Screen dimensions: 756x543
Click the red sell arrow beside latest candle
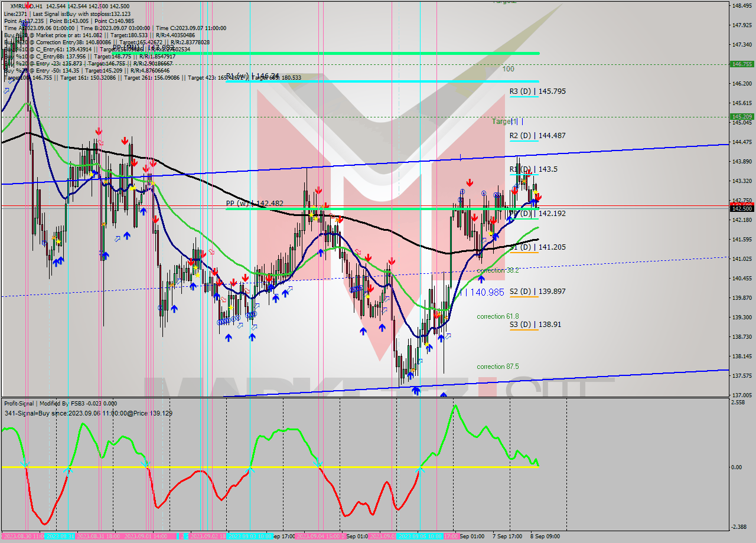(x=538, y=197)
